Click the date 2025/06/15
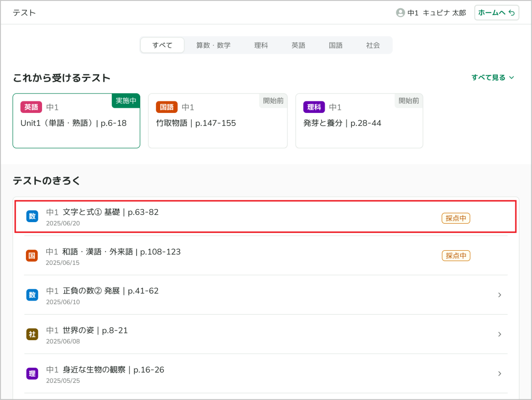 62,263
